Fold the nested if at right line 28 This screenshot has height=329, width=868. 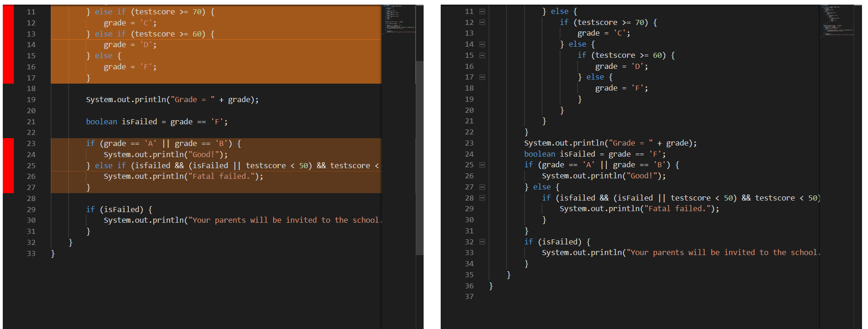click(x=482, y=198)
